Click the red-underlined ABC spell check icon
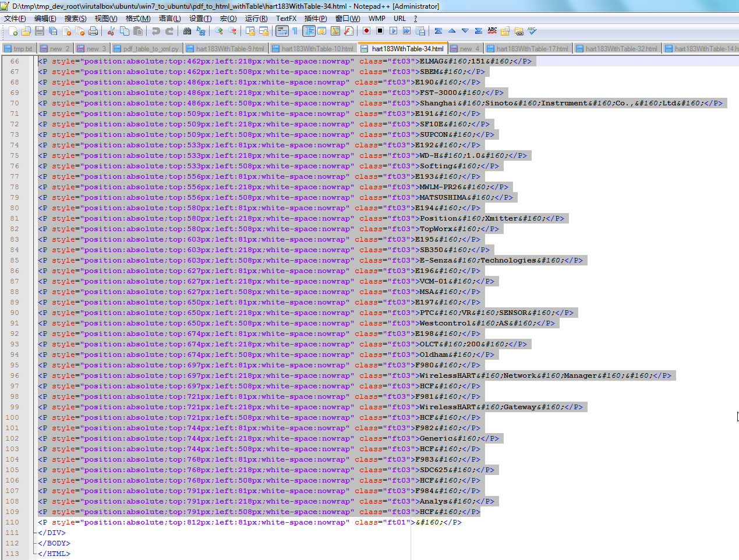 tap(492, 31)
